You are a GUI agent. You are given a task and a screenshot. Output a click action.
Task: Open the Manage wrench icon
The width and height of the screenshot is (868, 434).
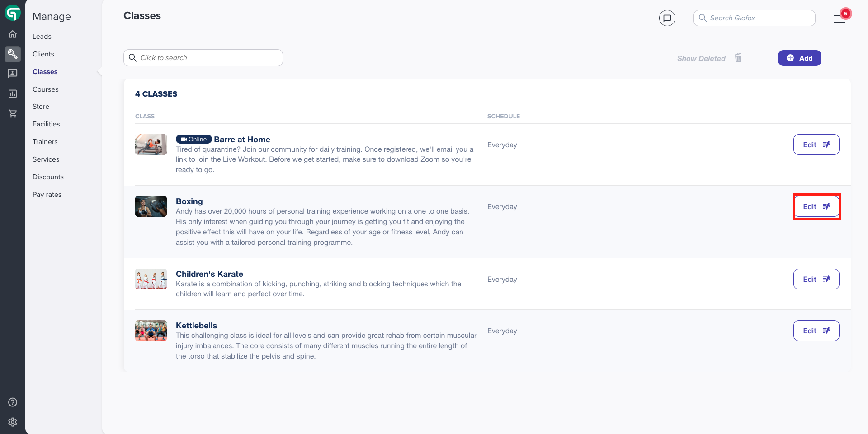[13, 54]
